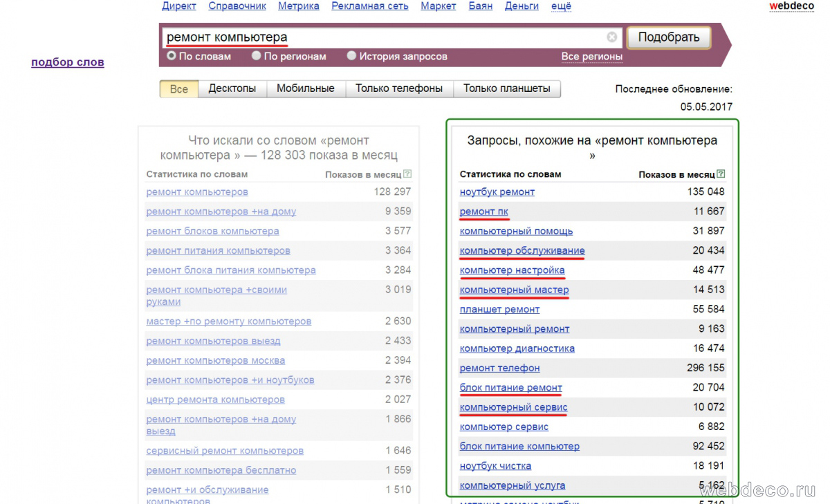This screenshot has height=504, width=830.
Task: Click help icon beside left 'Показов в месяц'
Action: [407, 175]
